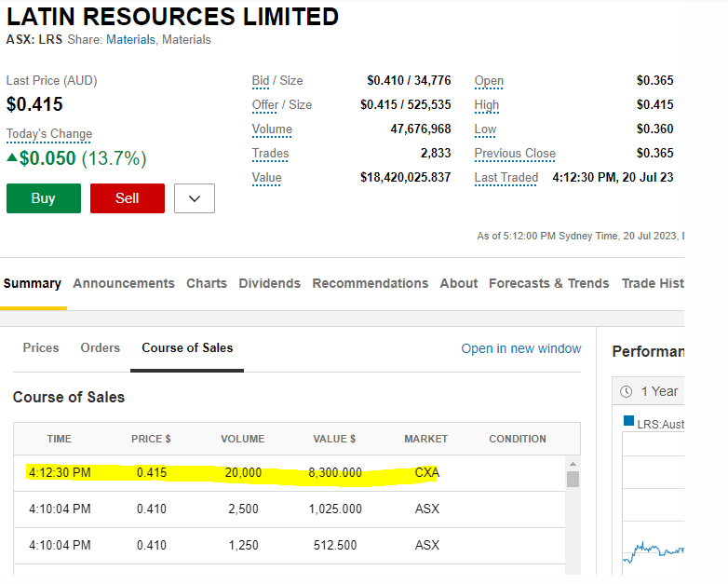The height and width of the screenshot is (584, 728).
Task: Click the 512.500 value cell
Action: point(335,546)
